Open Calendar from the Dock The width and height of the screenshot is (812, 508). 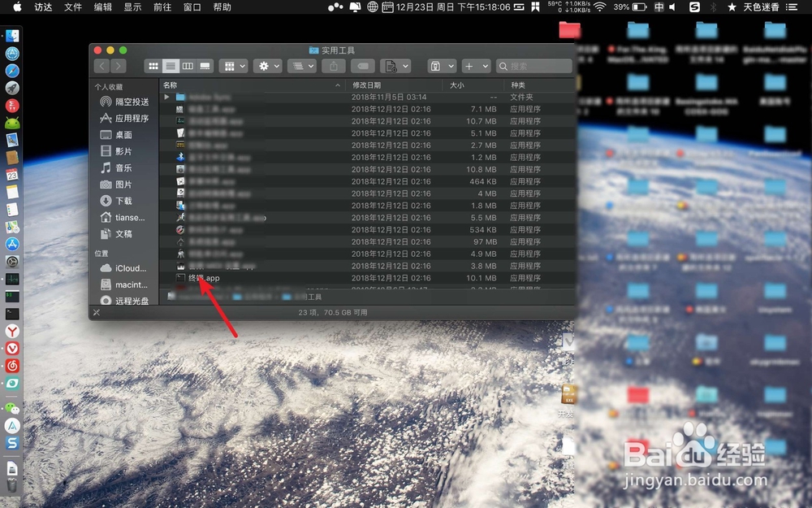point(12,175)
